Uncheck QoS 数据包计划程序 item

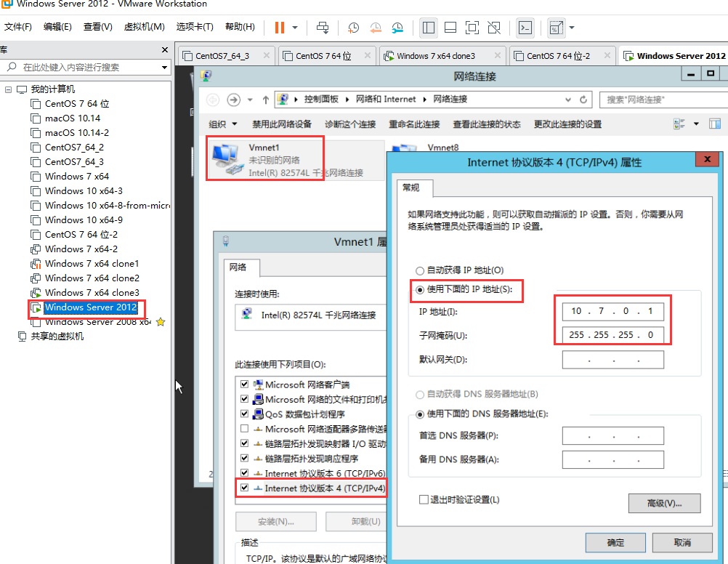coord(245,414)
